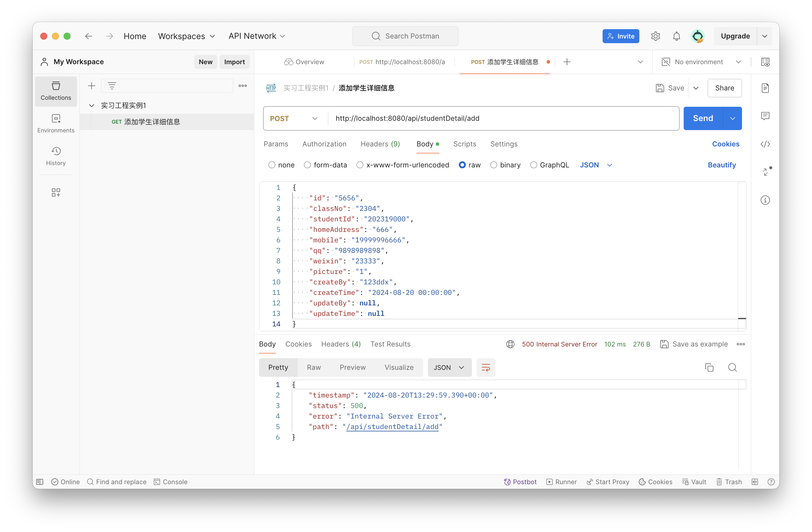Select the x-www-form-urlencoded body type
Screen dimensions: 812x532
(360, 165)
